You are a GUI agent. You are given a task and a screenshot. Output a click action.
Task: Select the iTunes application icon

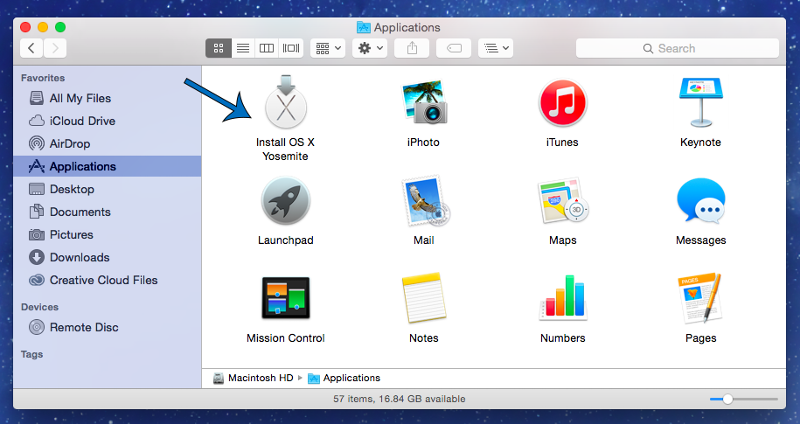(562, 103)
